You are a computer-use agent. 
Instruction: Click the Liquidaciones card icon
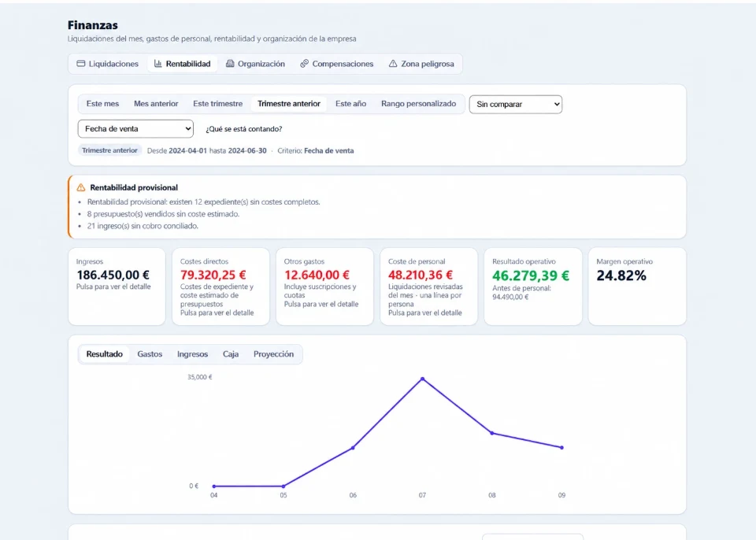tap(81, 64)
